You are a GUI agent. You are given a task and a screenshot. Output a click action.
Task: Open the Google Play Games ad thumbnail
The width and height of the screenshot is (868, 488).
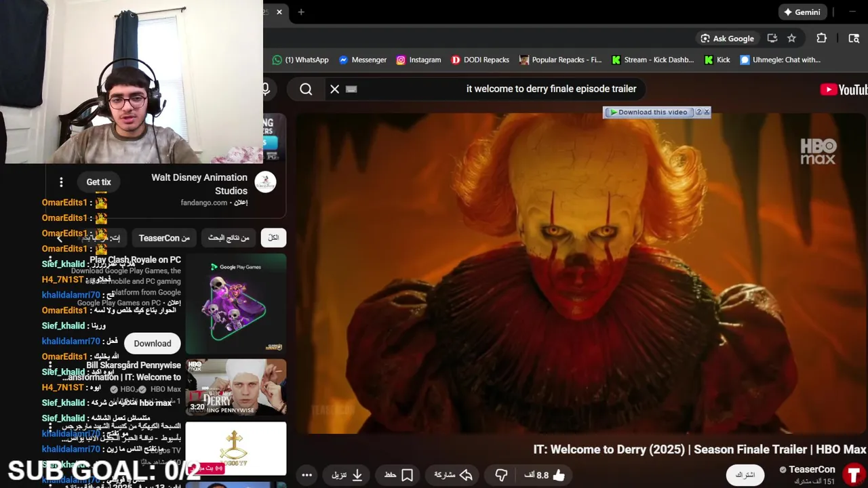[236, 304]
